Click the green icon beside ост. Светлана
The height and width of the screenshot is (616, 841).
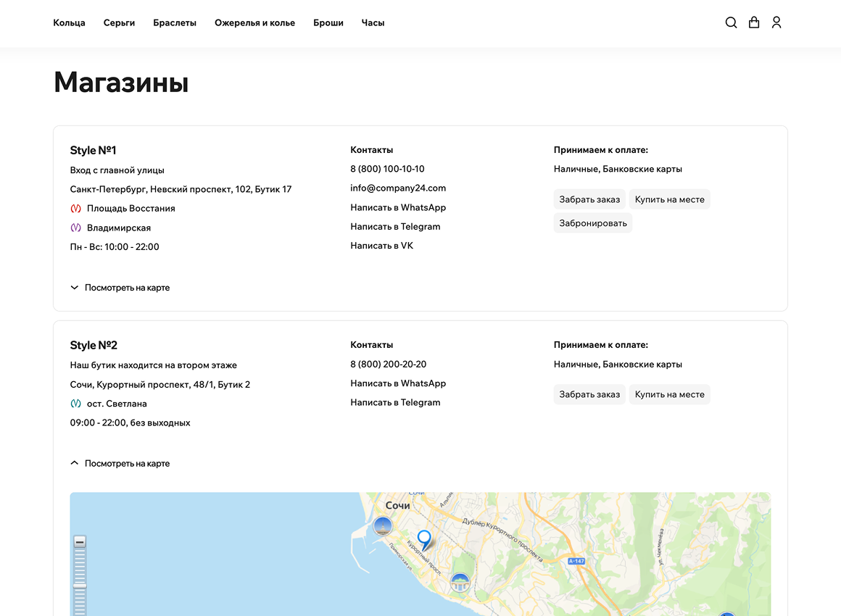click(x=75, y=404)
